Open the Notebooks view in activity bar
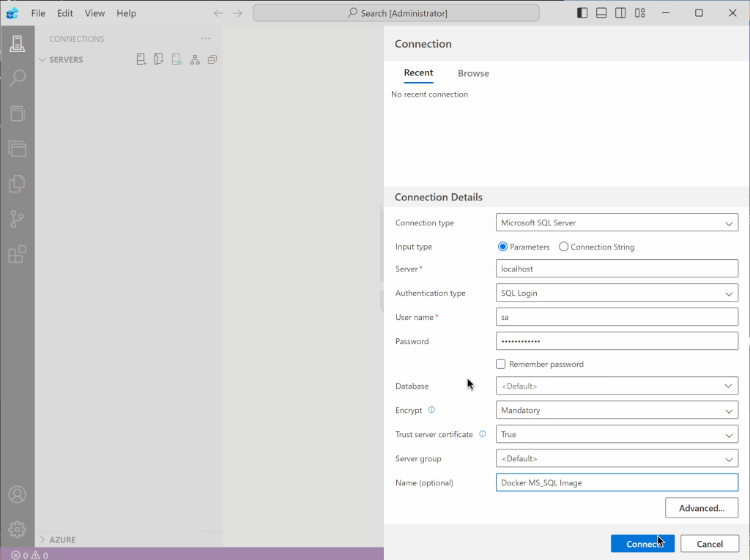The height and width of the screenshot is (560, 750). pyautogui.click(x=18, y=113)
